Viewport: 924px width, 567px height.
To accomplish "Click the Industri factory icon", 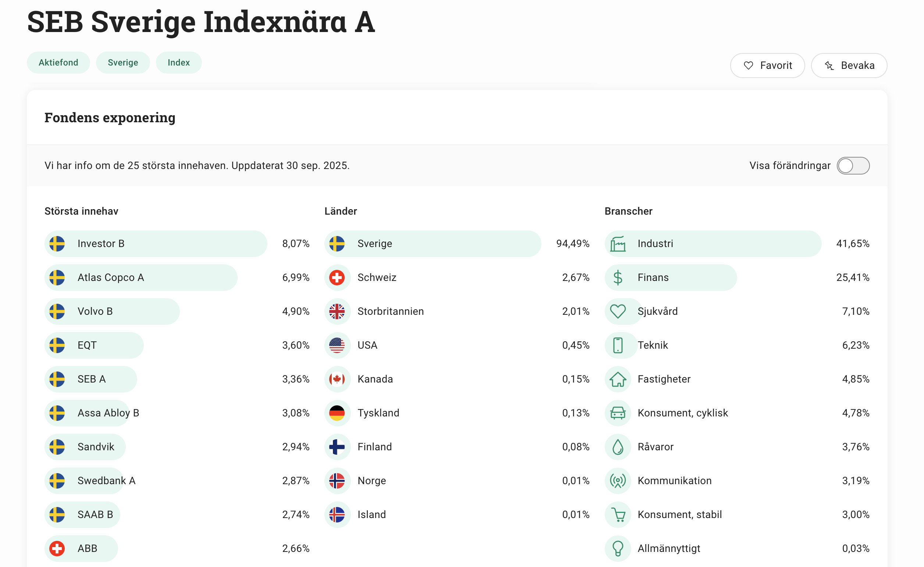I will tap(618, 244).
